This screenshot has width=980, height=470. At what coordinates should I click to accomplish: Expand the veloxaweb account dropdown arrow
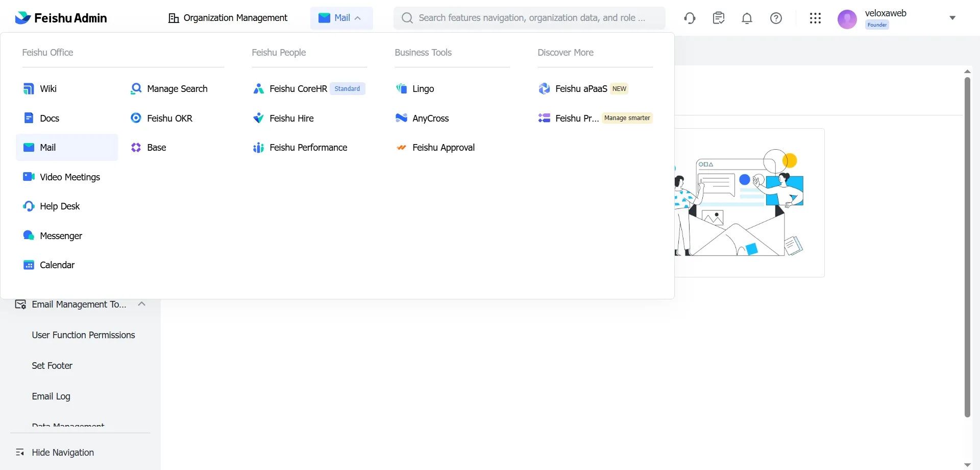click(952, 18)
